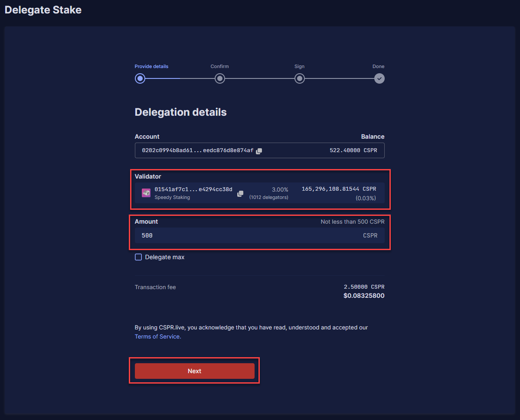
Task: Click the validator address 01541af7c1...e4294cc38d
Action: click(193, 189)
